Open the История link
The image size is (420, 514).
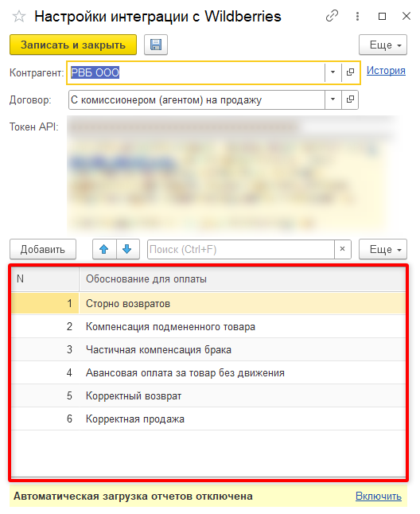[386, 71]
